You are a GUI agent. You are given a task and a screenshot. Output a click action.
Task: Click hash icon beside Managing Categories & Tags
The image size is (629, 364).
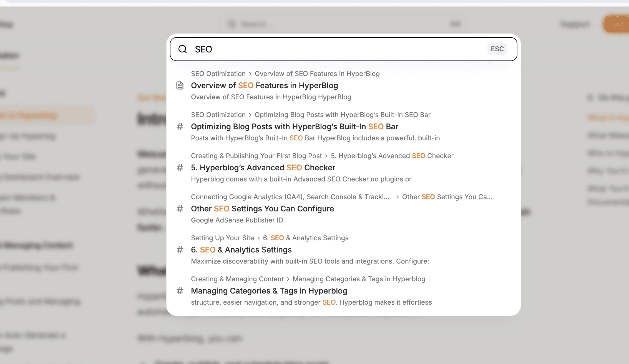(x=180, y=291)
